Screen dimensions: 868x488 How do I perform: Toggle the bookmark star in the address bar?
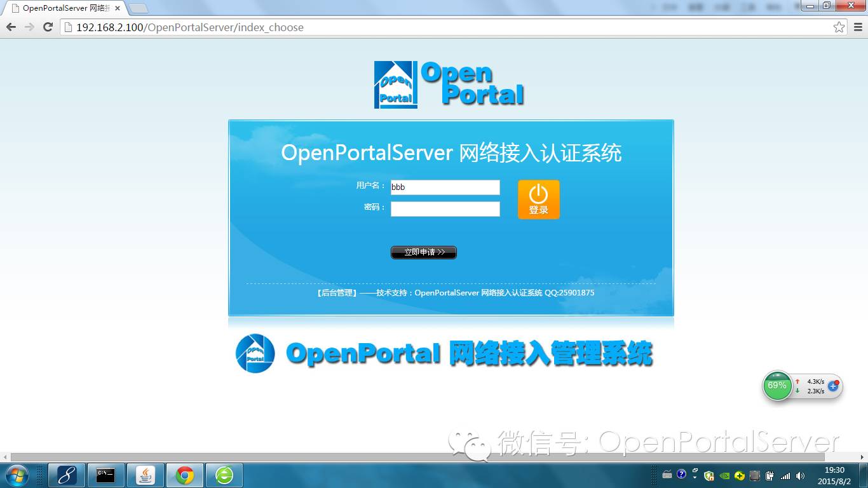click(x=841, y=27)
